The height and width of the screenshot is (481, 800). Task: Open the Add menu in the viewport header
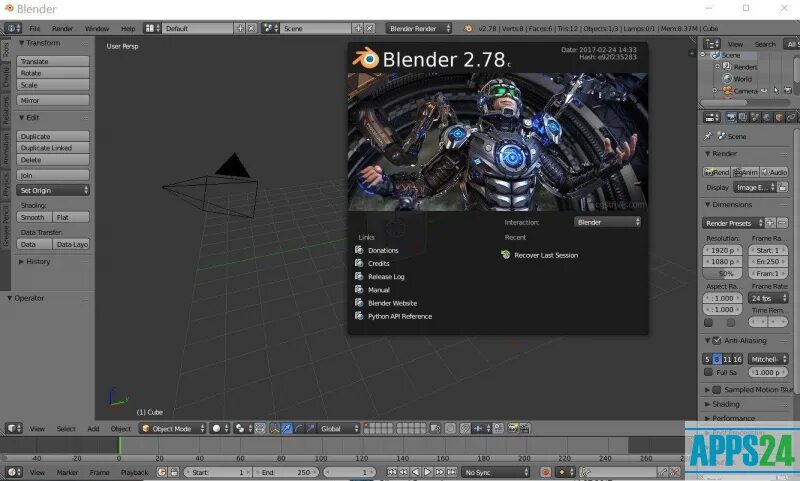93,428
